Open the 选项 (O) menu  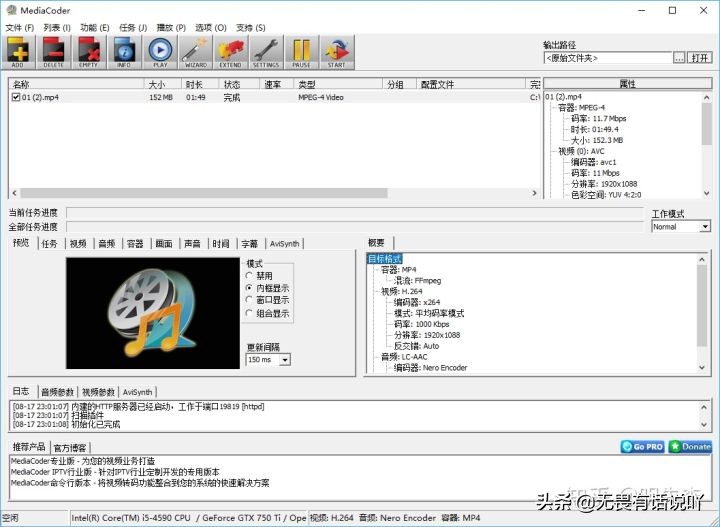click(211, 28)
